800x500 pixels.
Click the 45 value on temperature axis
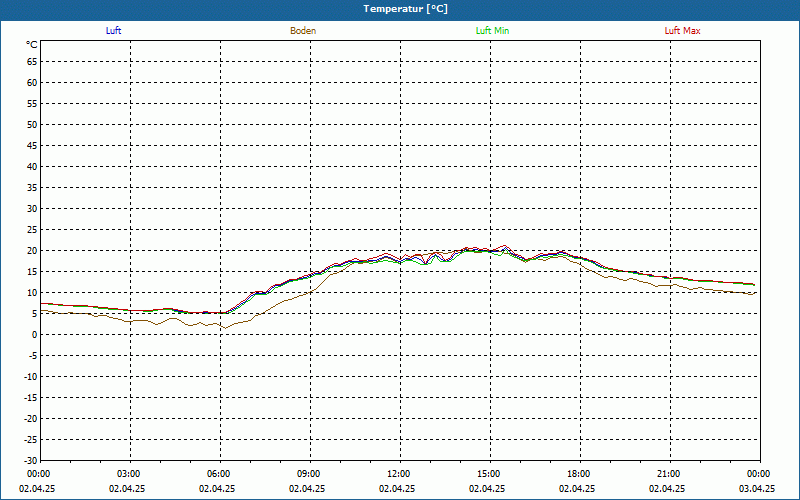tap(32, 146)
